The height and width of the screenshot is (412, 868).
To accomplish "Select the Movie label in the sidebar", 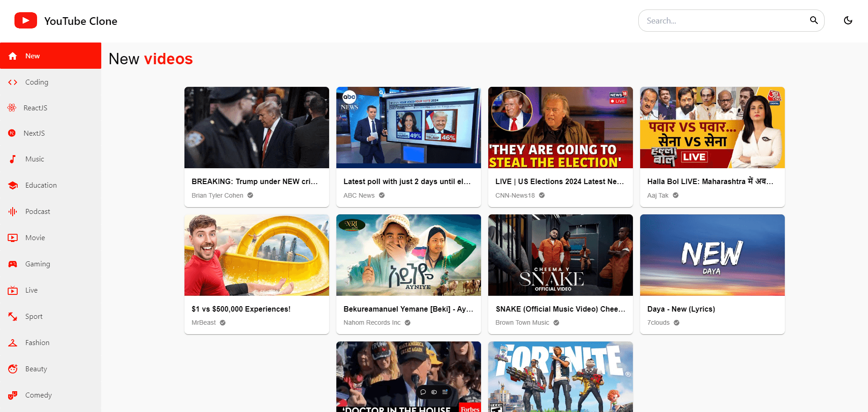I will [x=35, y=238].
